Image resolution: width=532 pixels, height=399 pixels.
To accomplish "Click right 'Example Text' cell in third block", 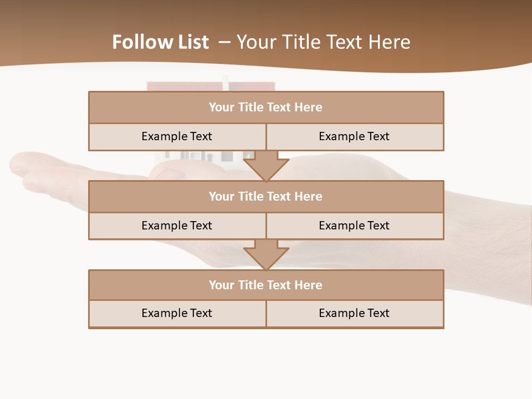I will [x=354, y=313].
